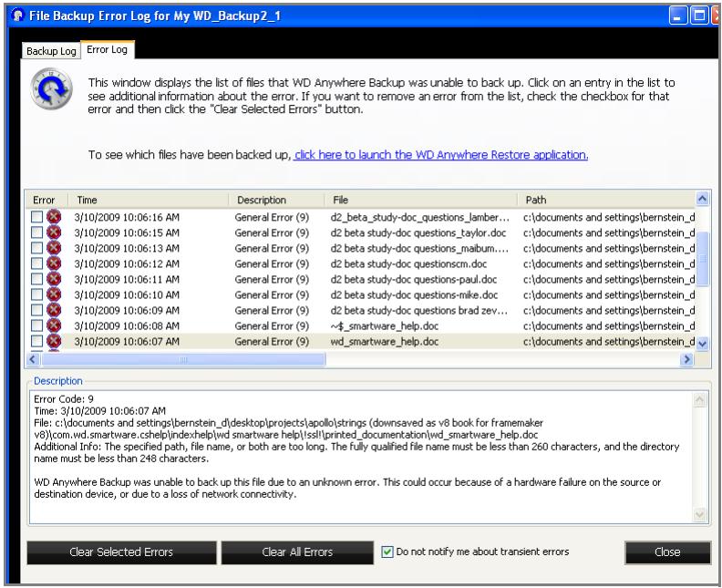Viewport: 722px width, 588px height.
Task: Sort by the Time column header
Action: 149,200
